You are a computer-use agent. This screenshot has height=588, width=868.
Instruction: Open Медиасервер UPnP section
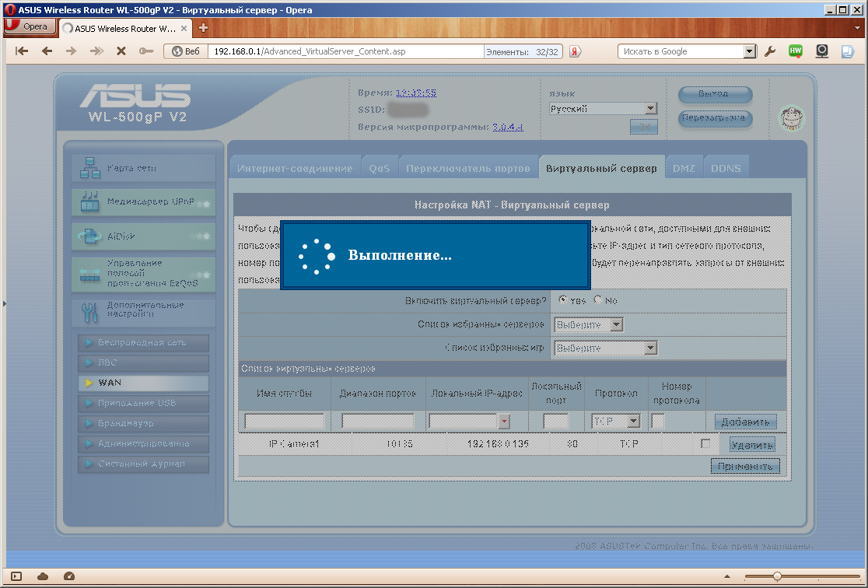click(143, 202)
